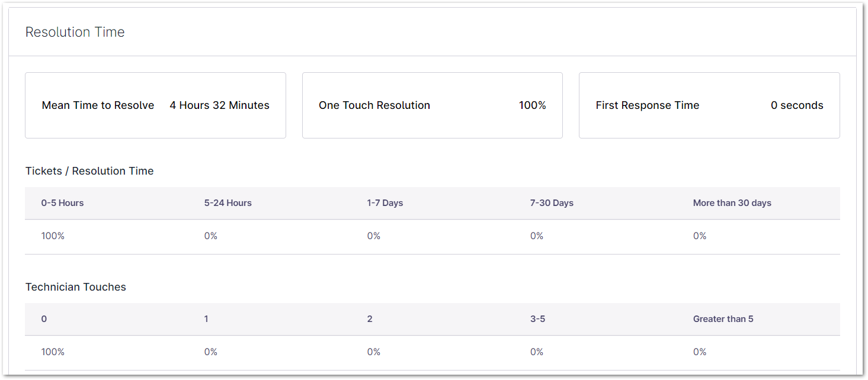Screen dimensions: 868x380
Task: Click 100% value under 0-5 Hours
Action: [x=53, y=236]
